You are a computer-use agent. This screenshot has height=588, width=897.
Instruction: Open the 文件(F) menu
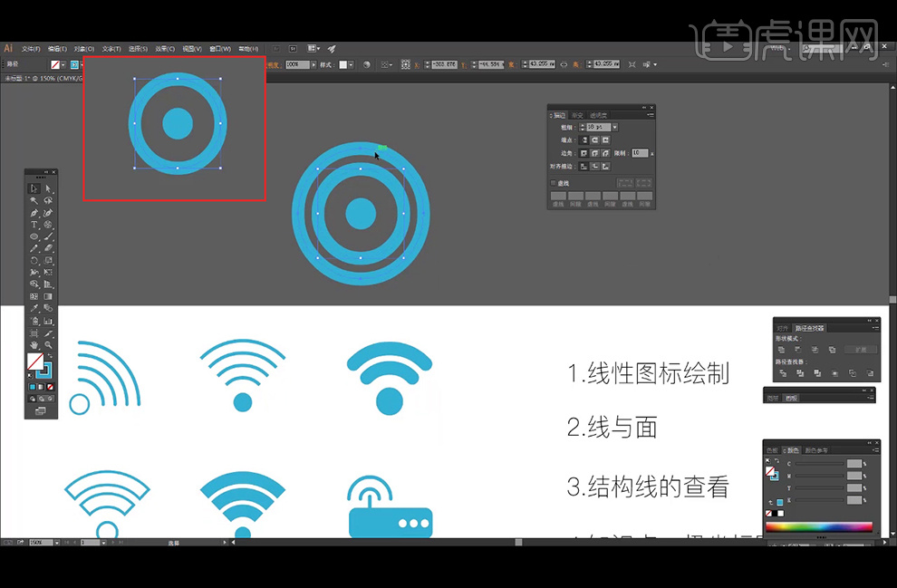pos(31,48)
